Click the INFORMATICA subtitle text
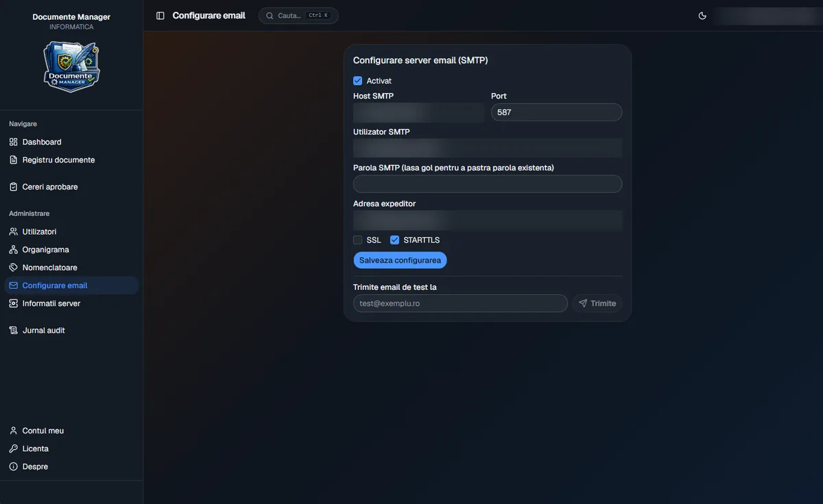 point(71,27)
